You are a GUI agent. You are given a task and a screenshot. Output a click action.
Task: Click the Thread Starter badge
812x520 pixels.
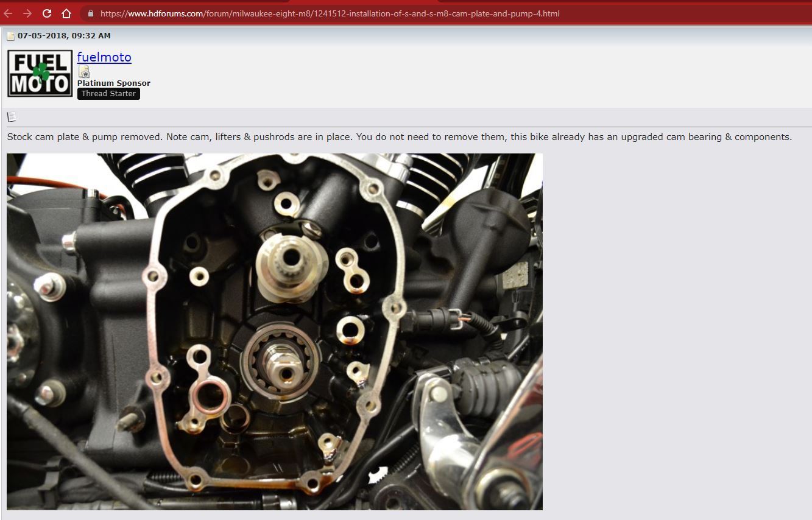coord(108,94)
